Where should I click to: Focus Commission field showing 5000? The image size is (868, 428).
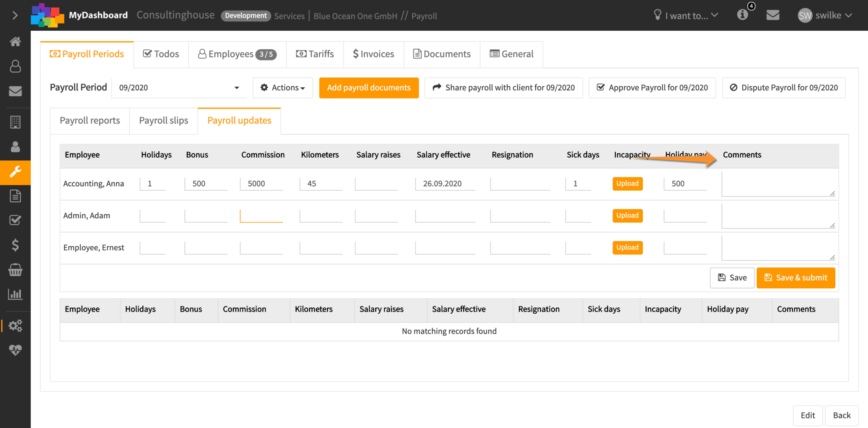tap(261, 183)
